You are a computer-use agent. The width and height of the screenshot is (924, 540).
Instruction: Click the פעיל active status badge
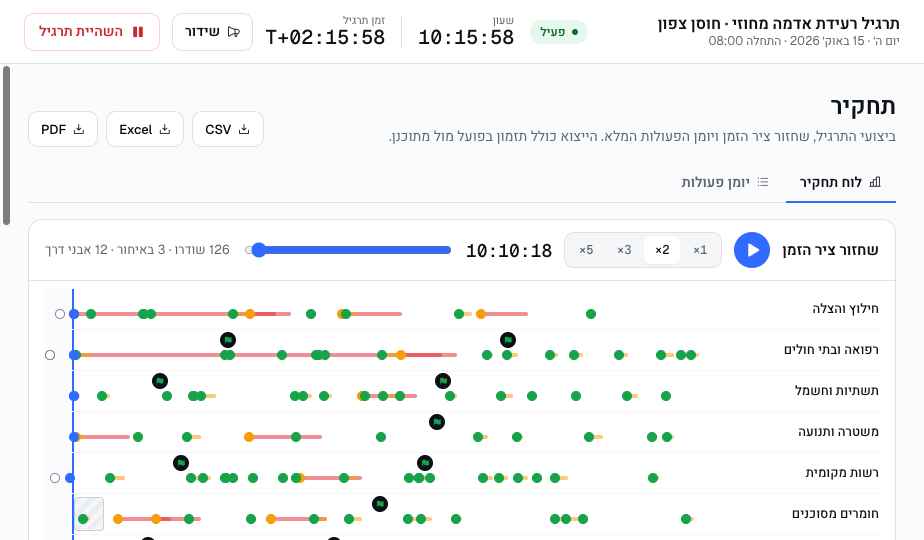tap(559, 32)
